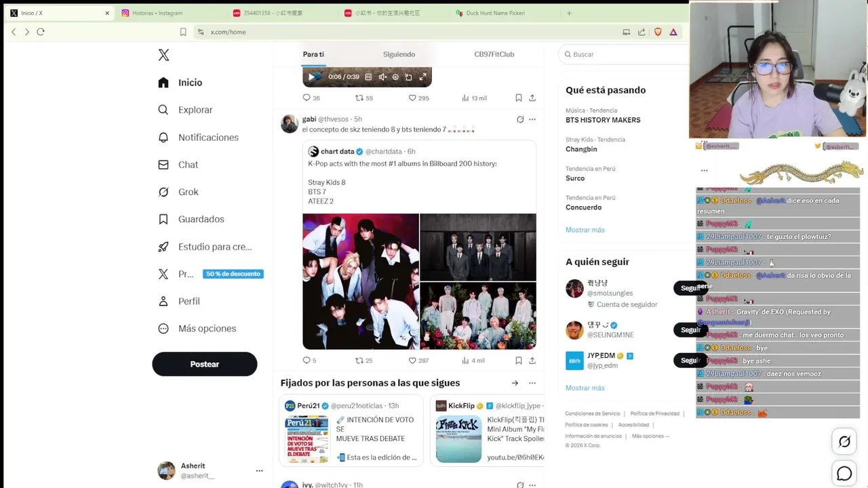The image size is (868, 488).
Task: Open Stray Kids image in quoted post
Action: pyautogui.click(x=361, y=281)
